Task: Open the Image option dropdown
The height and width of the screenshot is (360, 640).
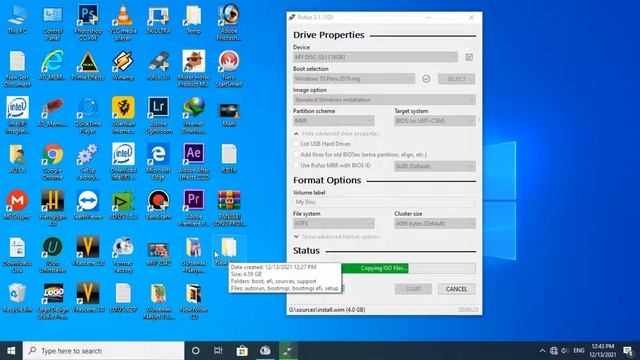Action: coord(384,100)
